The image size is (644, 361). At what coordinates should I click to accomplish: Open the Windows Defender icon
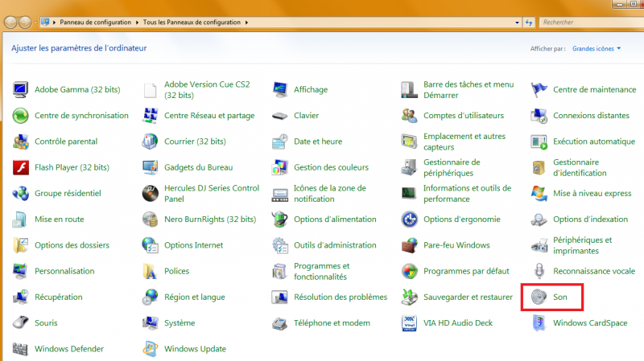pos(21,349)
